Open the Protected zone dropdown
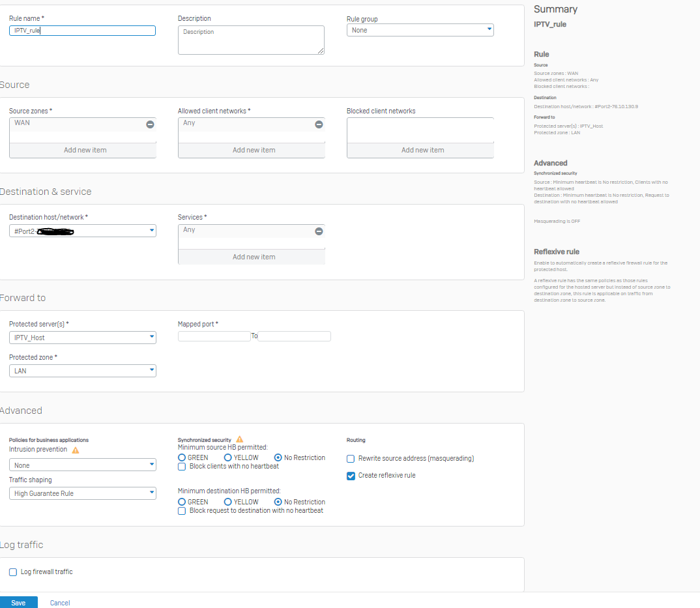The image size is (700, 608). pyautogui.click(x=82, y=371)
